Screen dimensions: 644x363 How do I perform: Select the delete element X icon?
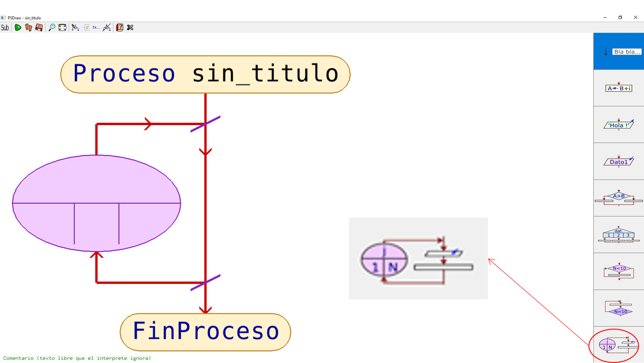(130, 27)
